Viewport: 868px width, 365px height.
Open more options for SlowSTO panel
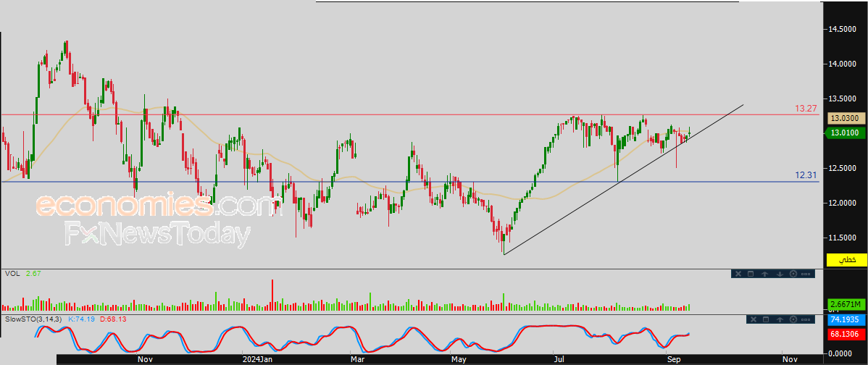pyautogui.click(x=806, y=319)
